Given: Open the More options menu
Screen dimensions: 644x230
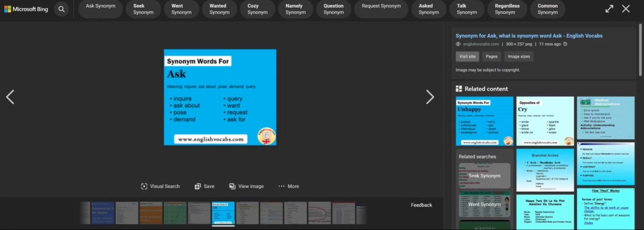Looking at the screenshot, I should 289,186.
